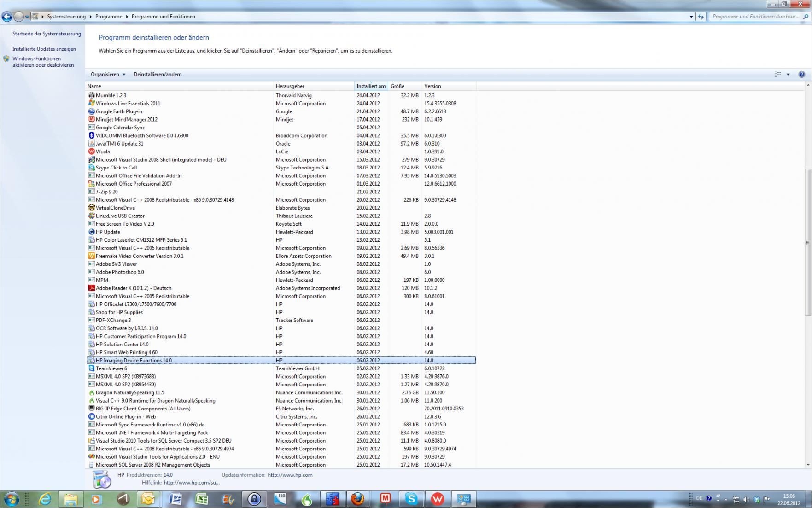The width and height of the screenshot is (812, 508).
Task: Click the scroll down arrow of list
Action: pos(807,465)
